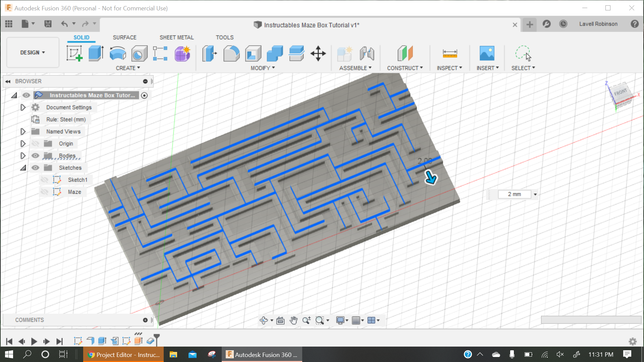Open the MODIFY dropdown menu

[x=263, y=68]
